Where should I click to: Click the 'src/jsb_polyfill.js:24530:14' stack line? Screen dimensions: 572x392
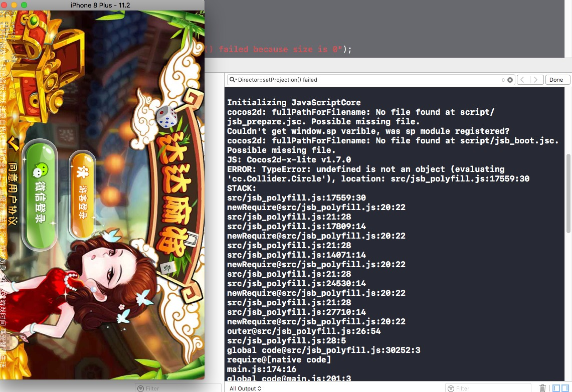(x=296, y=283)
